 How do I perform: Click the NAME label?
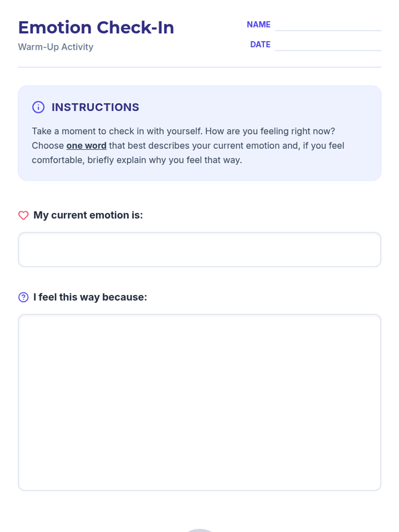point(258,25)
